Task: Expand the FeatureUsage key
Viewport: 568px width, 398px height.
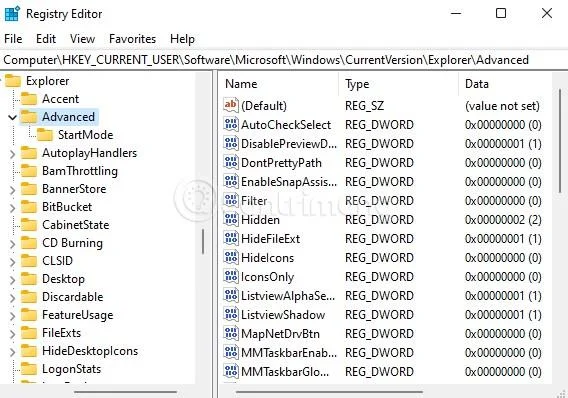Action: tap(12, 315)
